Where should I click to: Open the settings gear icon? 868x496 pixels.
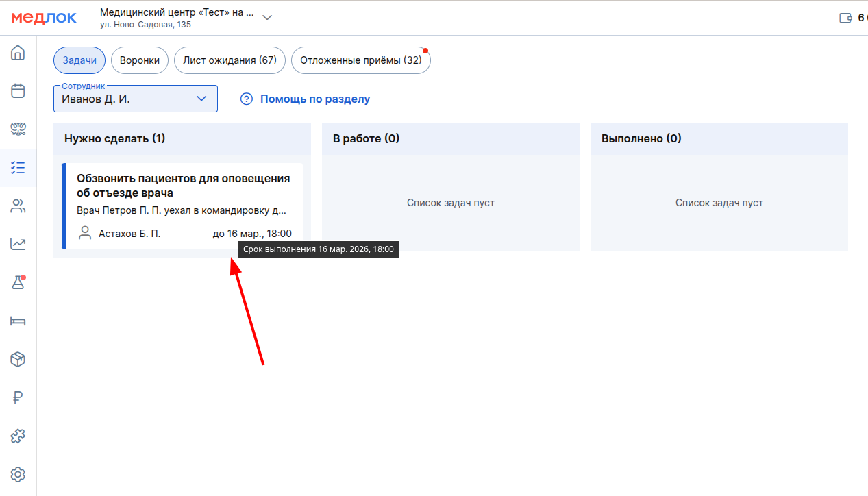(x=18, y=474)
